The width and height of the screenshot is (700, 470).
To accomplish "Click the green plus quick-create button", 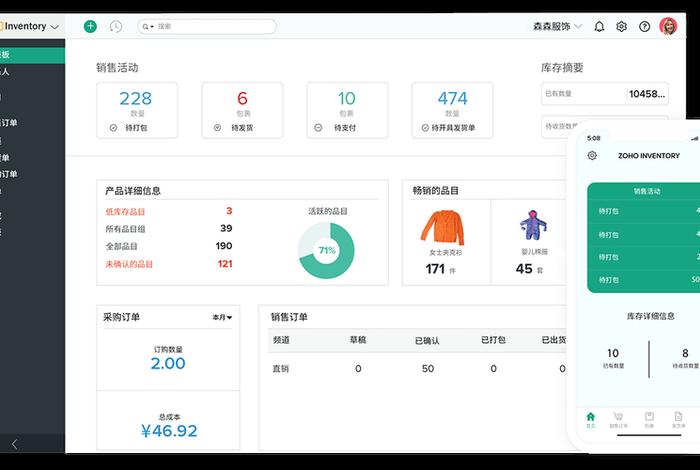I will click(x=90, y=26).
